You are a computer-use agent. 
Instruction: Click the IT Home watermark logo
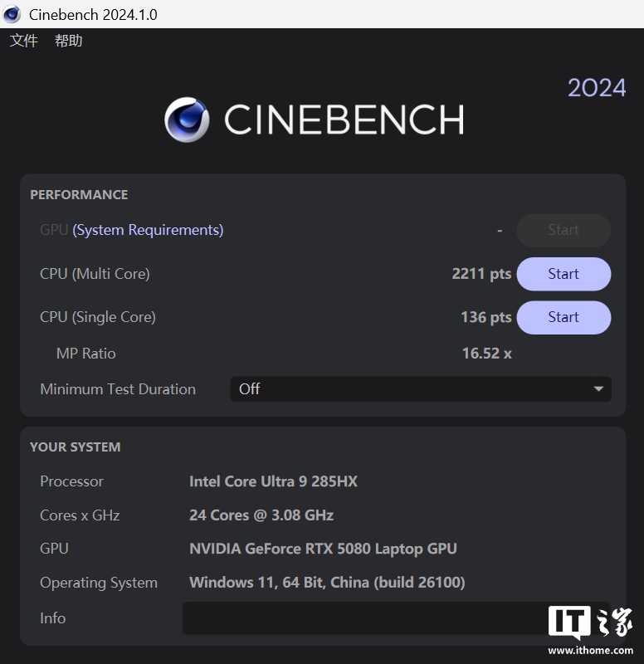(590, 622)
